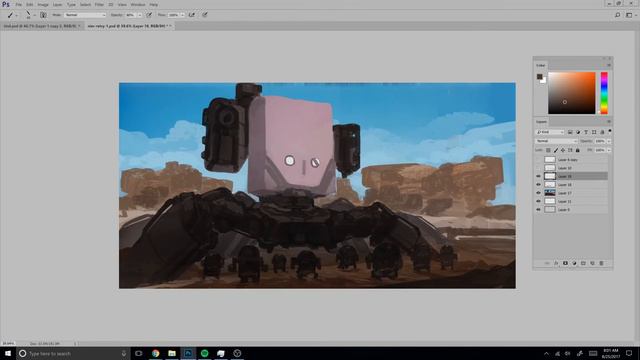
Task: Delete layer with trash icon
Action: click(x=601, y=264)
